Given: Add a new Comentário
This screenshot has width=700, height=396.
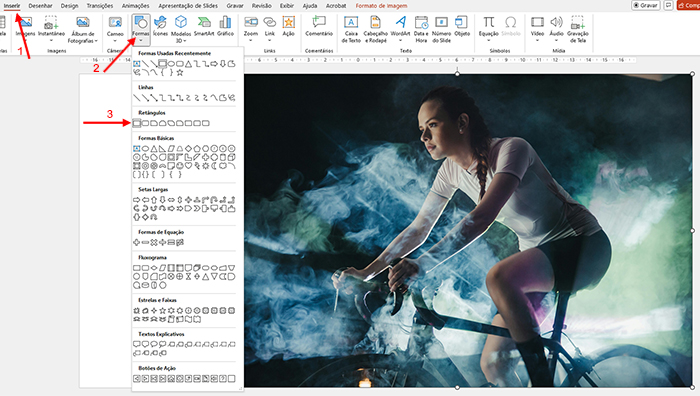Looking at the screenshot, I should [319, 26].
